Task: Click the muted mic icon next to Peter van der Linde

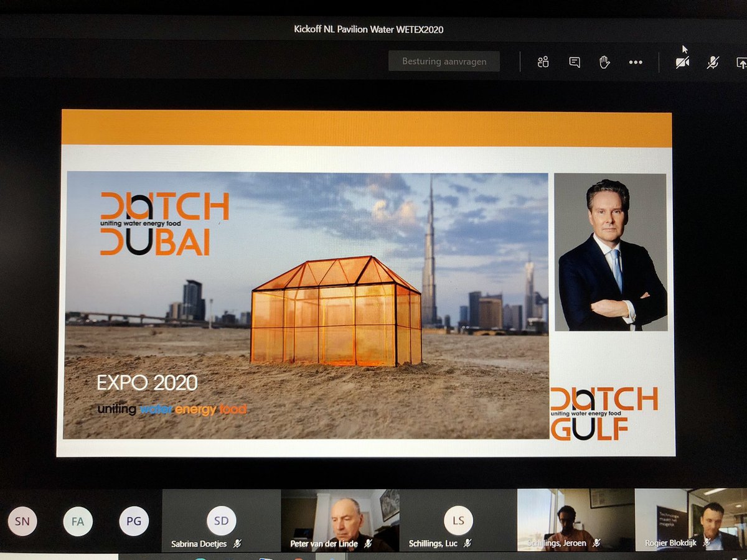Action: click(368, 543)
